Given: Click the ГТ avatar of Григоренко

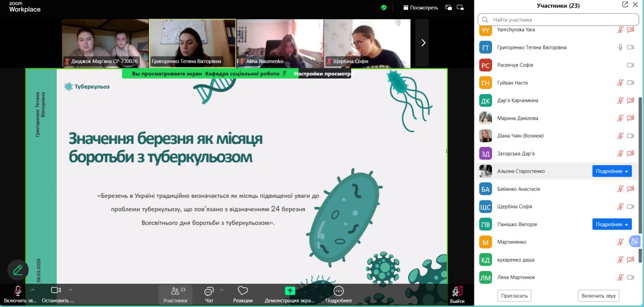Looking at the screenshot, I should click(486, 47).
